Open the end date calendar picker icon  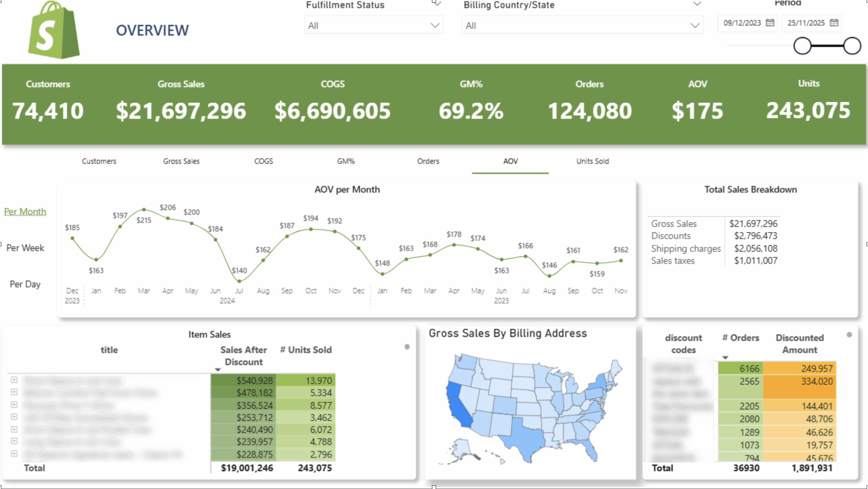(834, 23)
